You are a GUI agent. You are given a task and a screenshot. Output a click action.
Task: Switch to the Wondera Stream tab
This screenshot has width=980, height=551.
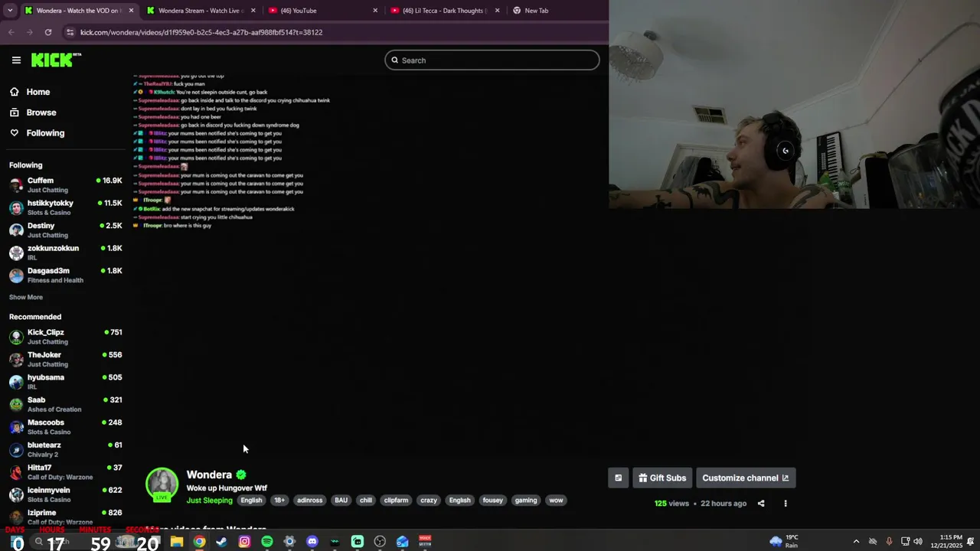click(200, 11)
